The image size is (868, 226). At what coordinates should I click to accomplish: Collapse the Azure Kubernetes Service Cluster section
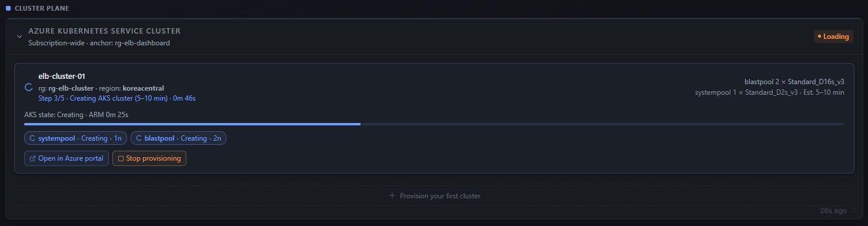coord(19,36)
